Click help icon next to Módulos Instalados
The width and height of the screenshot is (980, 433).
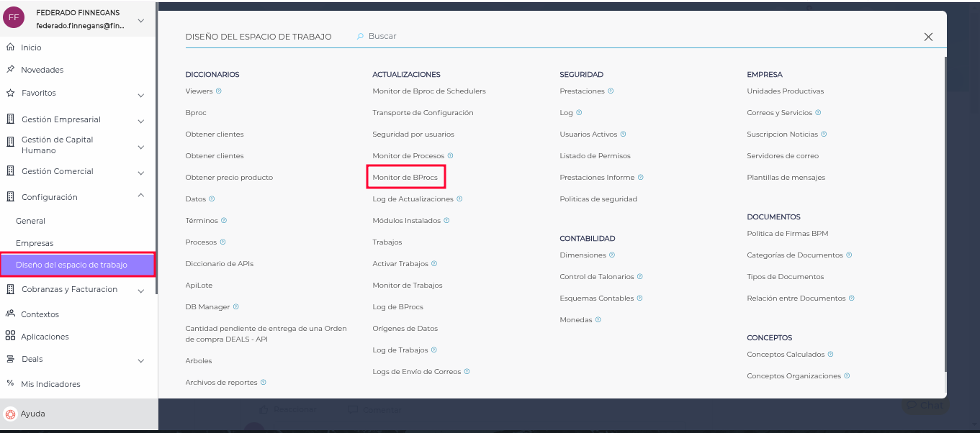pyautogui.click(x=446, y=220)
